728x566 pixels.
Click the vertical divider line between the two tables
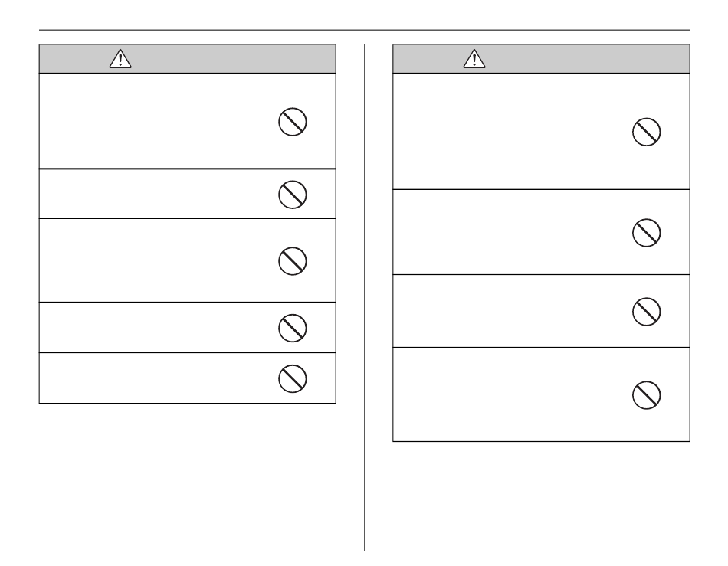365,297
